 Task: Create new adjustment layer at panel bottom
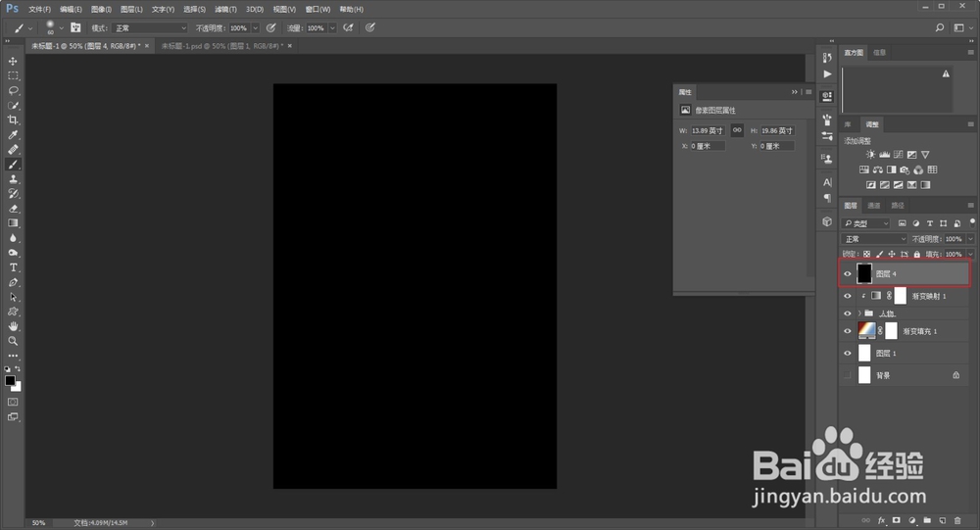tap(911, 520)
